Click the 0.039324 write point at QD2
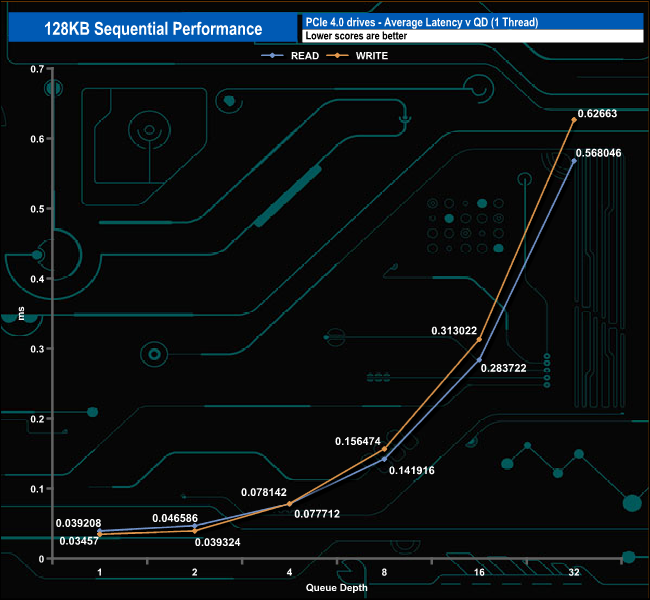This screenshot has height=600, width=650. pos(194,531)
